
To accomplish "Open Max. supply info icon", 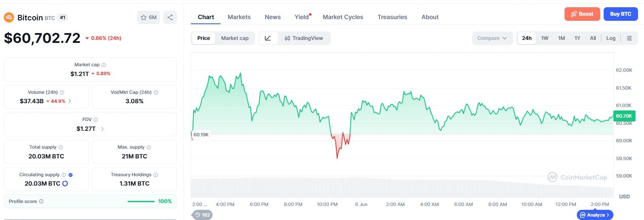I will click(149, 147).
